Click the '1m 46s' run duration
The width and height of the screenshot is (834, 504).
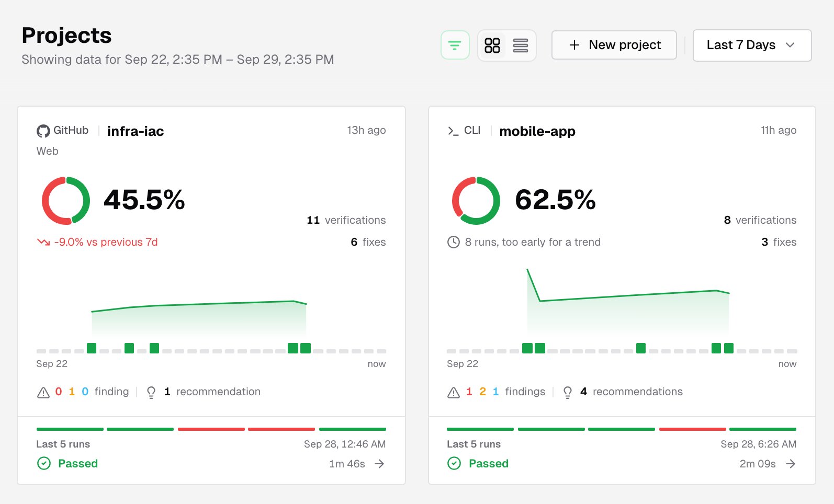[347, 464]
